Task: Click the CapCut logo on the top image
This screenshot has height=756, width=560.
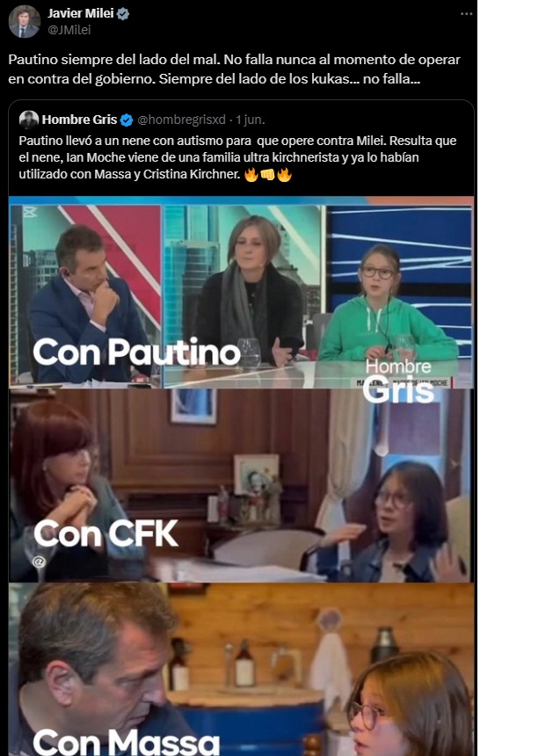Action: coord(29,211)
